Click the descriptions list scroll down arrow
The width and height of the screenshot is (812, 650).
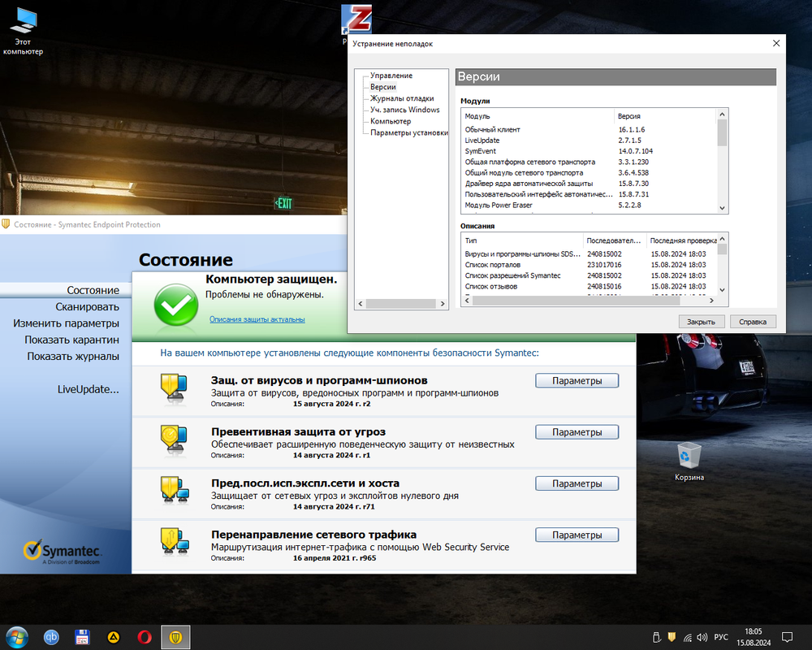[723, 290]
